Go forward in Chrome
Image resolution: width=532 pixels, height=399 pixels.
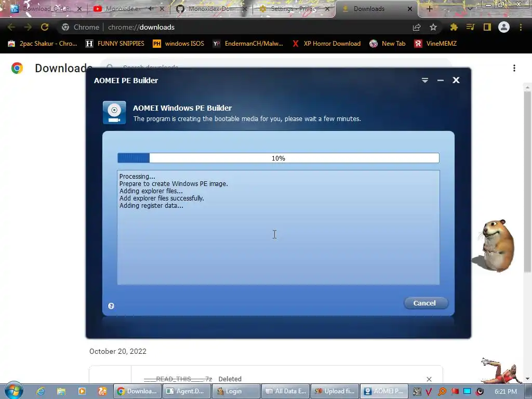point(28,27)
